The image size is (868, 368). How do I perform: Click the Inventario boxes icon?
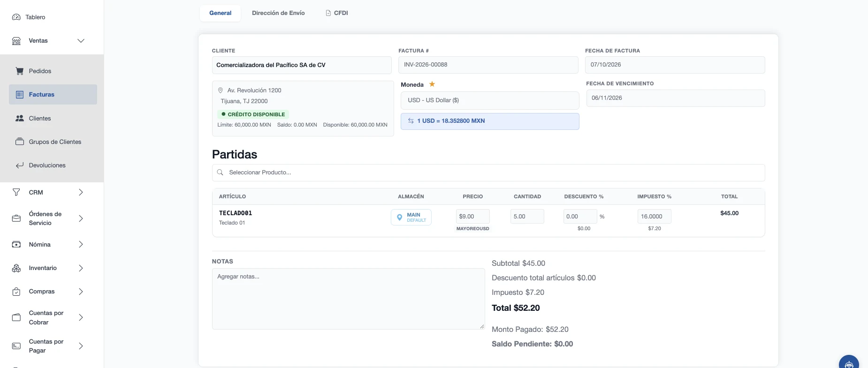[16, 268]
